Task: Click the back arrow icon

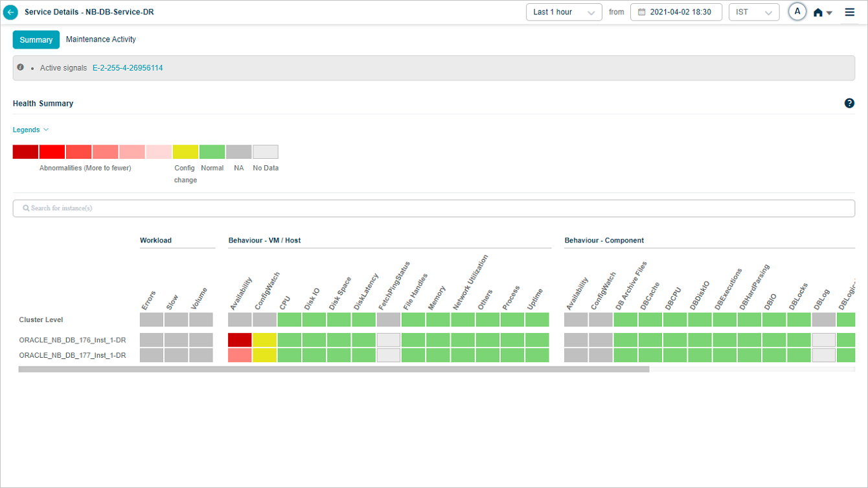Action: (11, 12)
